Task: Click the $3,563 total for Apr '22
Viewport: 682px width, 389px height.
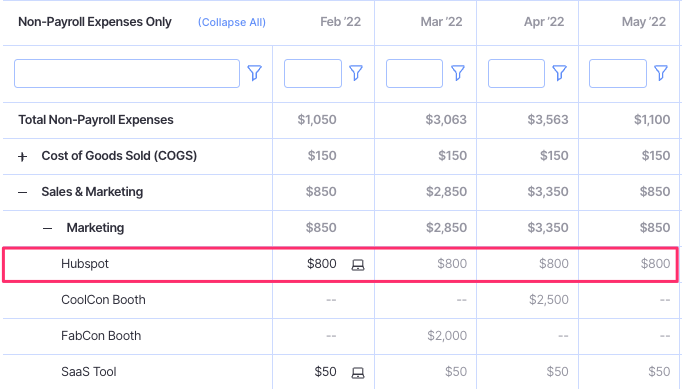Action: click(548, 120)
